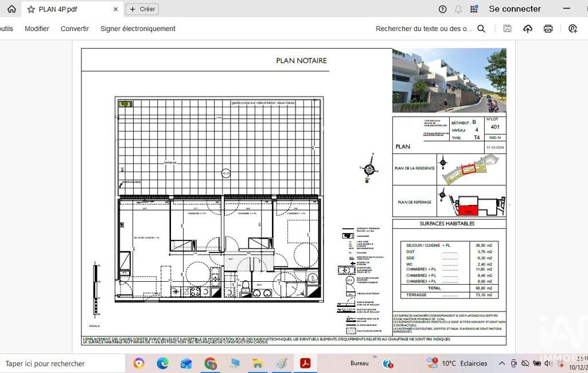Save the document with floppy disk icon
The image size is (588, 373).
point(507,29)
